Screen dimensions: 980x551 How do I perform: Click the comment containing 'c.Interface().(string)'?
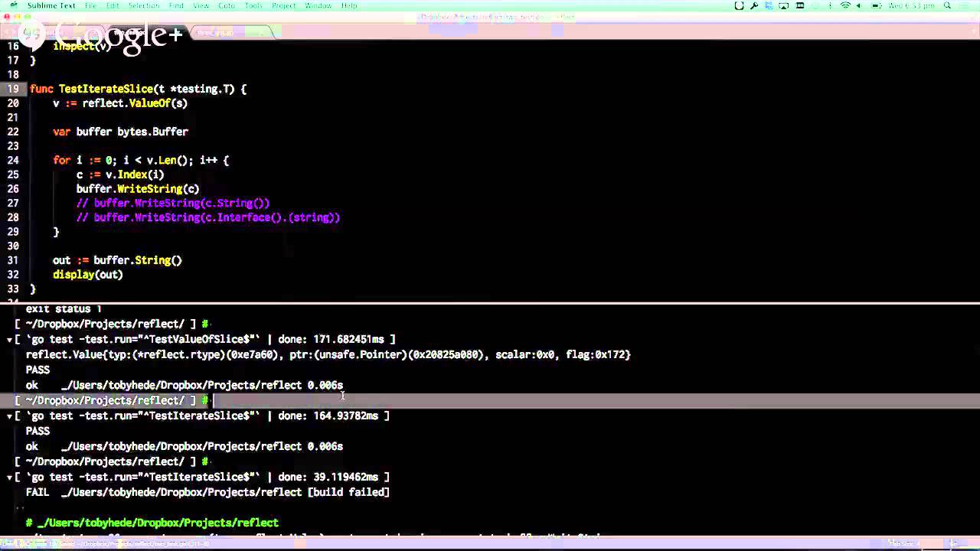(x=208, y=217)
